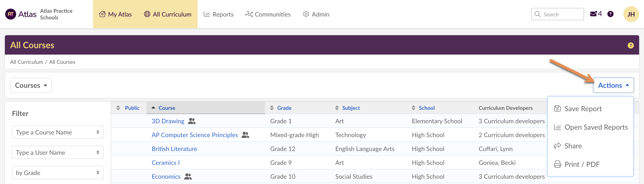Screen dimensions: 644x184
Task: Go to the Reports tab
Action: (x=219, y=14)
